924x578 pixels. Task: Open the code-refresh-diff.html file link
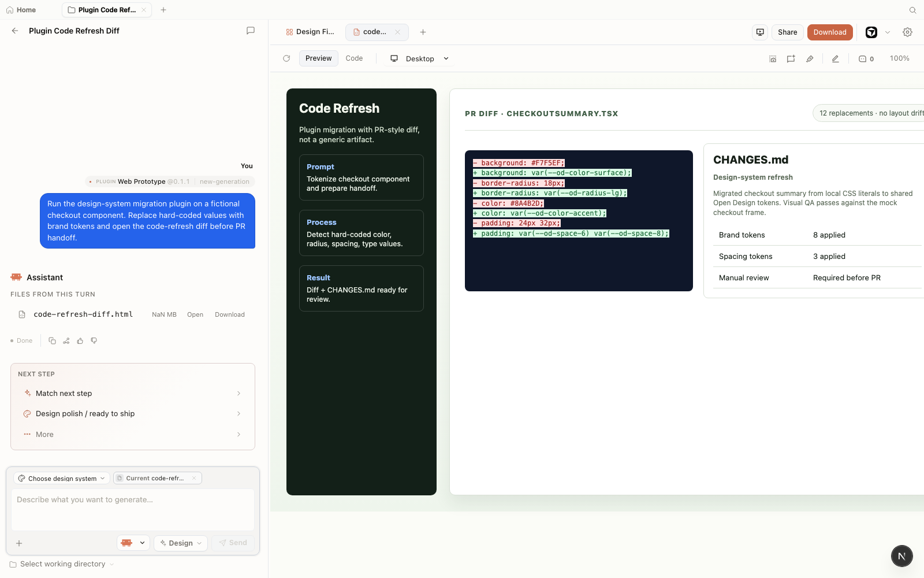point(195,315)
